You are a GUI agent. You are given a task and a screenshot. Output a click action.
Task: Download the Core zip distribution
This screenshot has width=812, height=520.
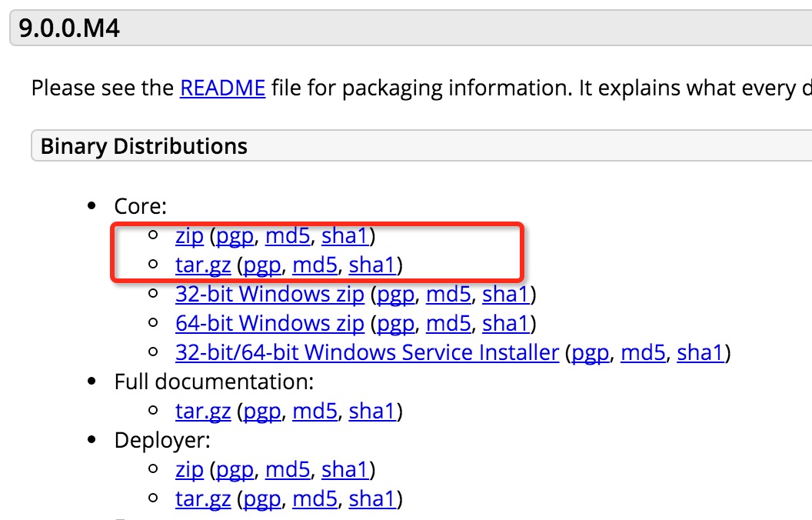[x=189, y=236]
